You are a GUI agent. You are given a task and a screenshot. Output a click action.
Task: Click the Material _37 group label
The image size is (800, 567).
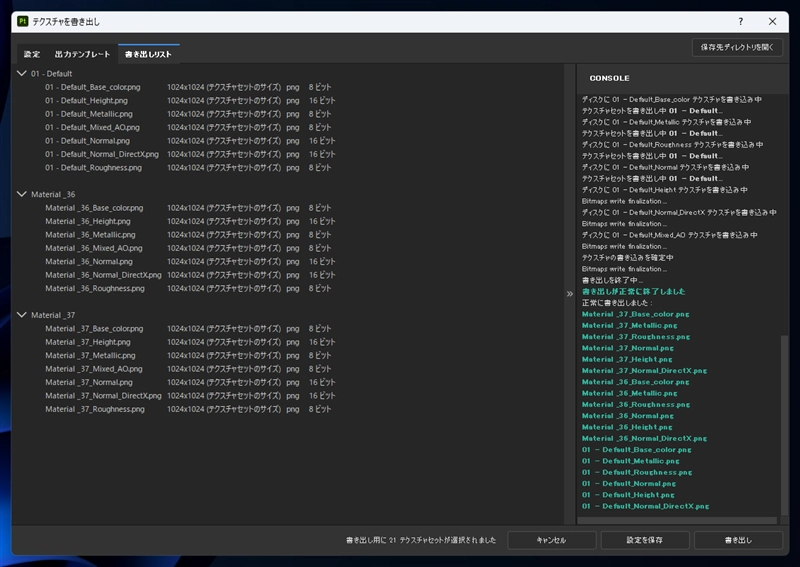[x=53, y=315]
